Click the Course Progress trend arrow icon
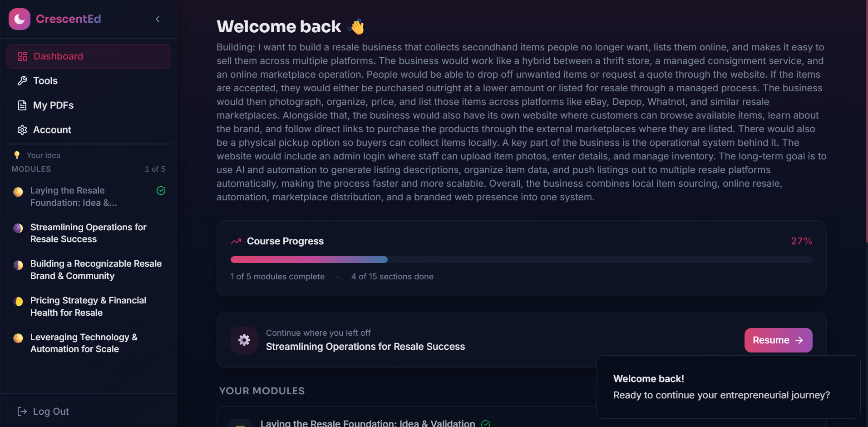 236,241
